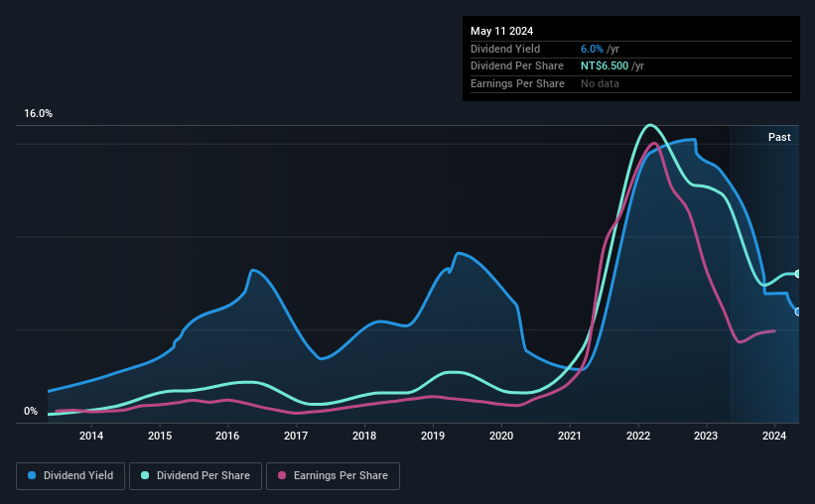Image resolution: width=815 pixels, height=504 pixels.
Task: Toggle the Dividend Yield legend button
Action: tap(70, 476)
